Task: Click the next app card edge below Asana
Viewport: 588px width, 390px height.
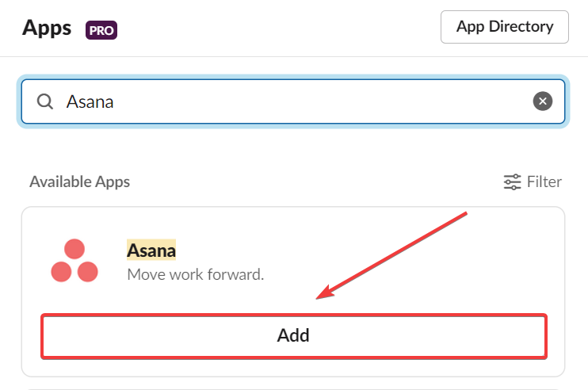Action: tap(293, 389)
